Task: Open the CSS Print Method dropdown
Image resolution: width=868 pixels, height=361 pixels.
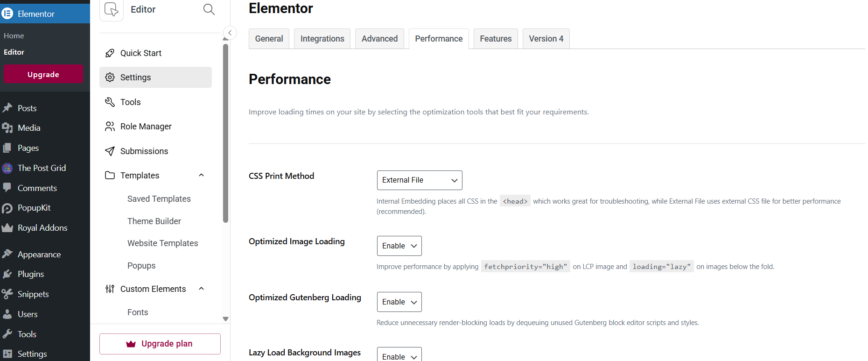Action: [x=419, y=180]
